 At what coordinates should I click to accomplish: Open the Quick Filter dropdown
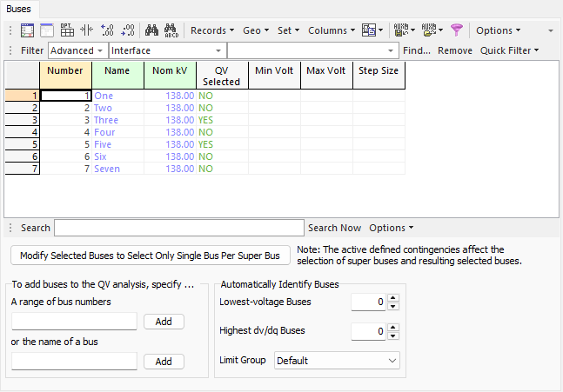509,50
